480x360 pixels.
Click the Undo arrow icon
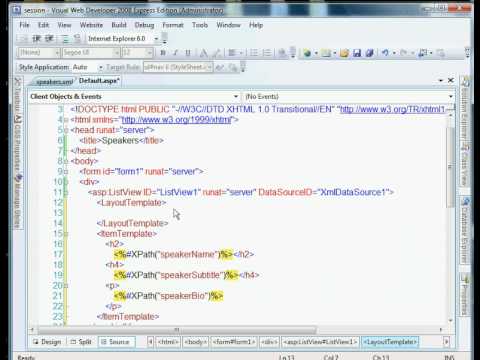385,53
